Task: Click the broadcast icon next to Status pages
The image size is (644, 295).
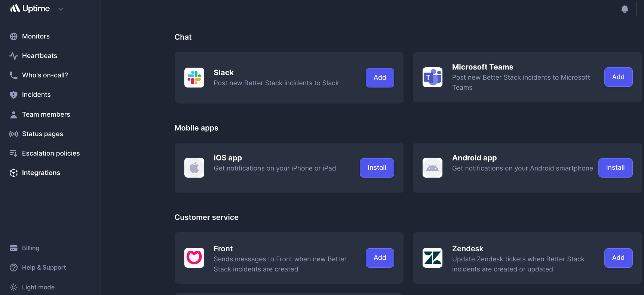Action: click(13, 133)
